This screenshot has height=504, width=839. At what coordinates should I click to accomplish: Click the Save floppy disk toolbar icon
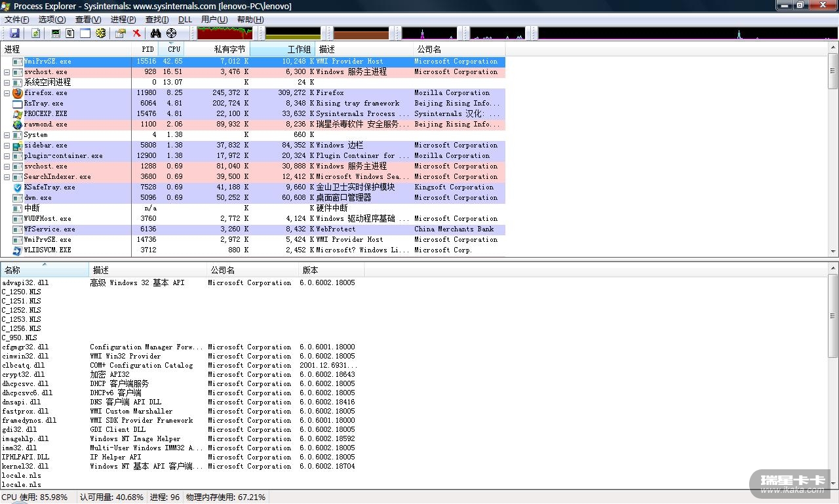[14, 33]
